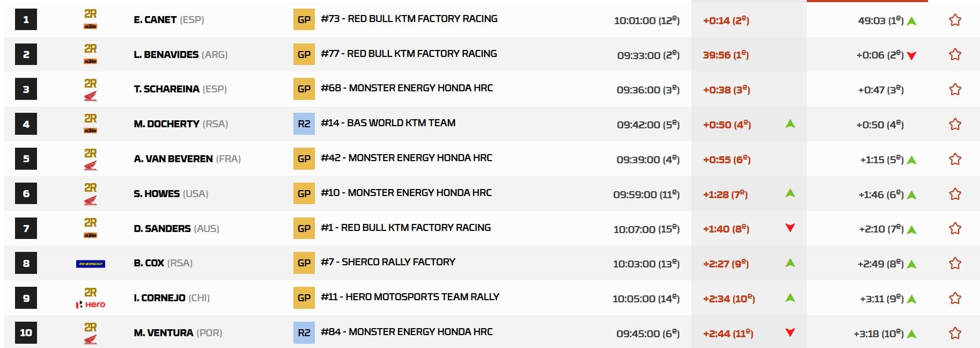Favorite E. Canet with the star icon
Image resolution: width=980 pixels, height=348 pixels.
(955, 20)
